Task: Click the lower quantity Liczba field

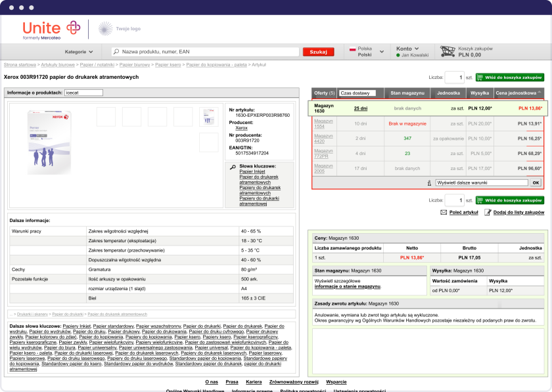Action: 454,200
